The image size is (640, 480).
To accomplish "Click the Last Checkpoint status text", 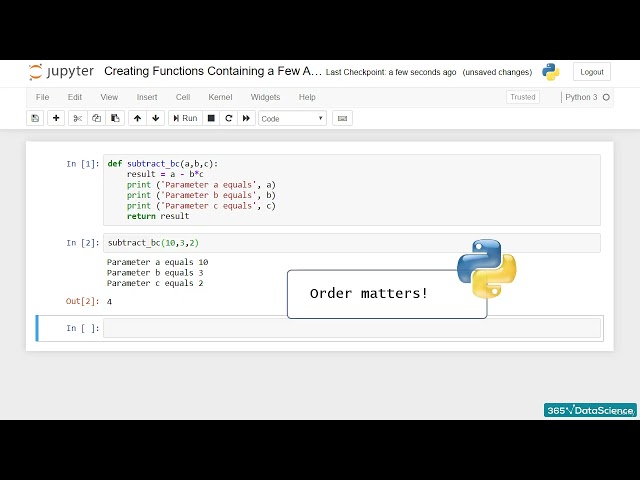I will coord(391,72).
